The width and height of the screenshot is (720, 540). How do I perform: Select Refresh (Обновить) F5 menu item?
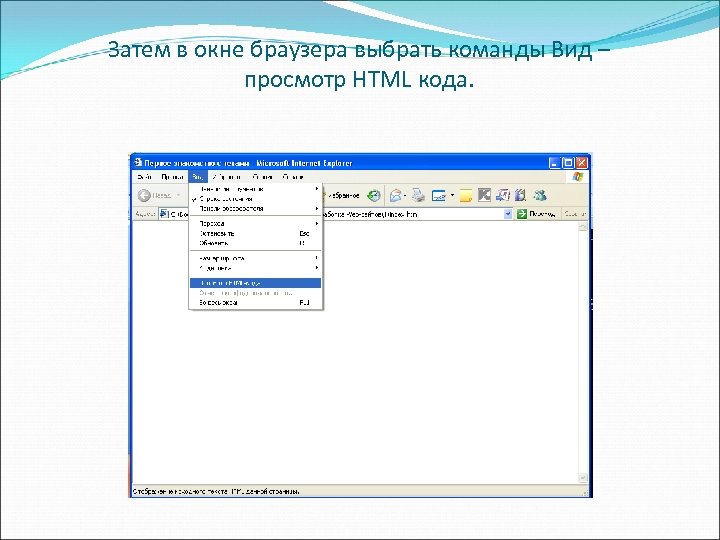point(256,243)
